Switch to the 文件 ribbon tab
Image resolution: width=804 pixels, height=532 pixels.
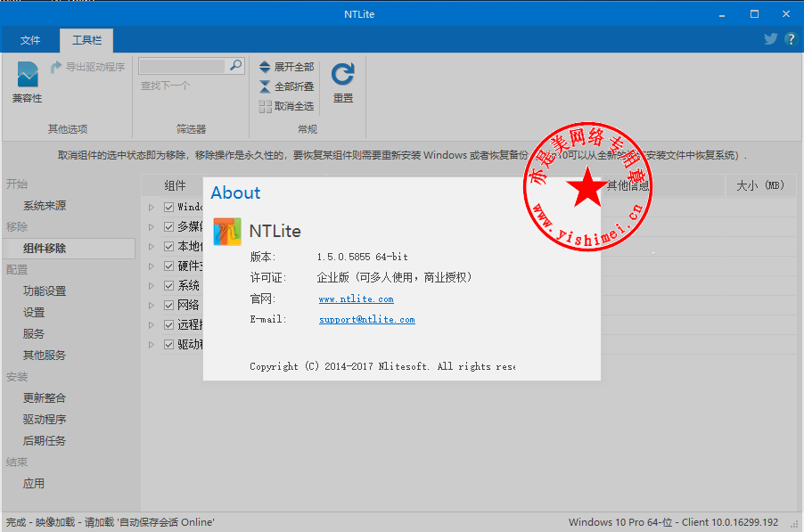pos(30,40)
